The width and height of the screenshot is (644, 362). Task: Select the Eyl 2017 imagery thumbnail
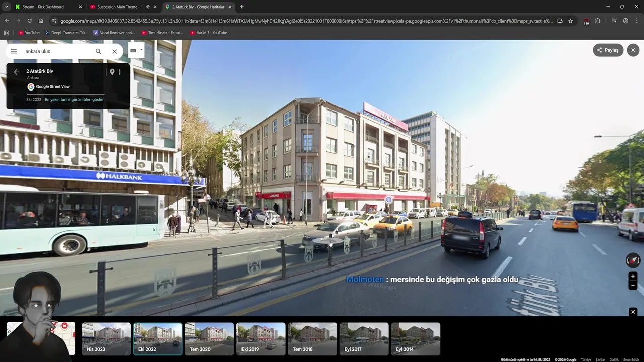click(x=364, y=339)
